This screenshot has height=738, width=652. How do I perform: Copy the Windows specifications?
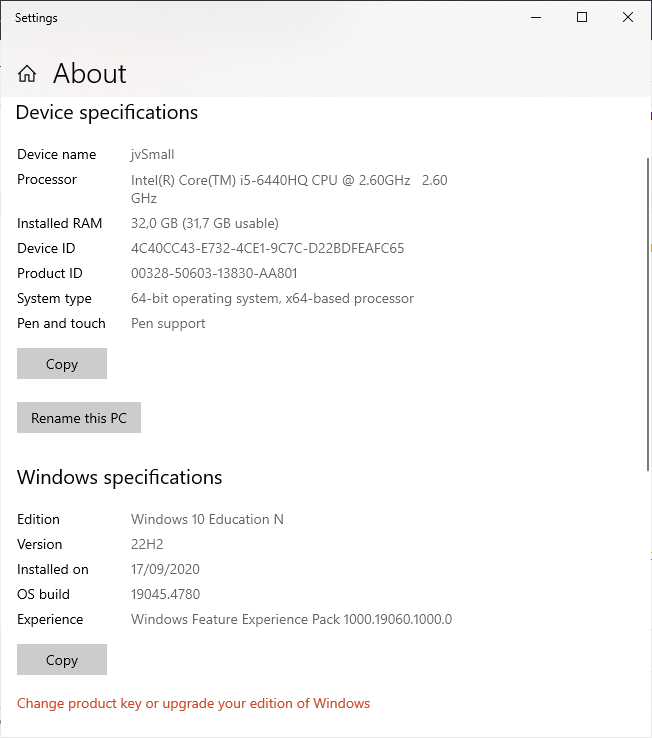62,660
